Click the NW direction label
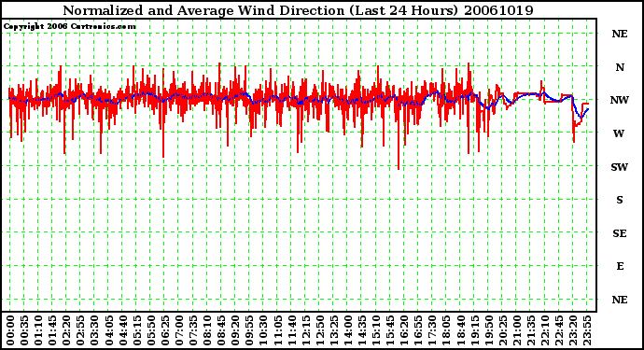Viewport: 644px width, 350px height. [620, 100]
